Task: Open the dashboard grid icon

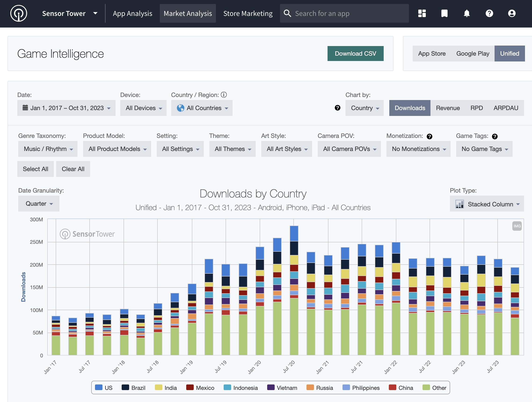Action: (422, 14)
